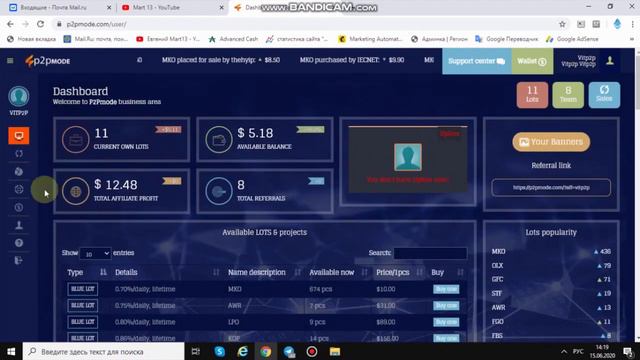Click the Your Banners button
640x360 pixels.
click(551, 142)
